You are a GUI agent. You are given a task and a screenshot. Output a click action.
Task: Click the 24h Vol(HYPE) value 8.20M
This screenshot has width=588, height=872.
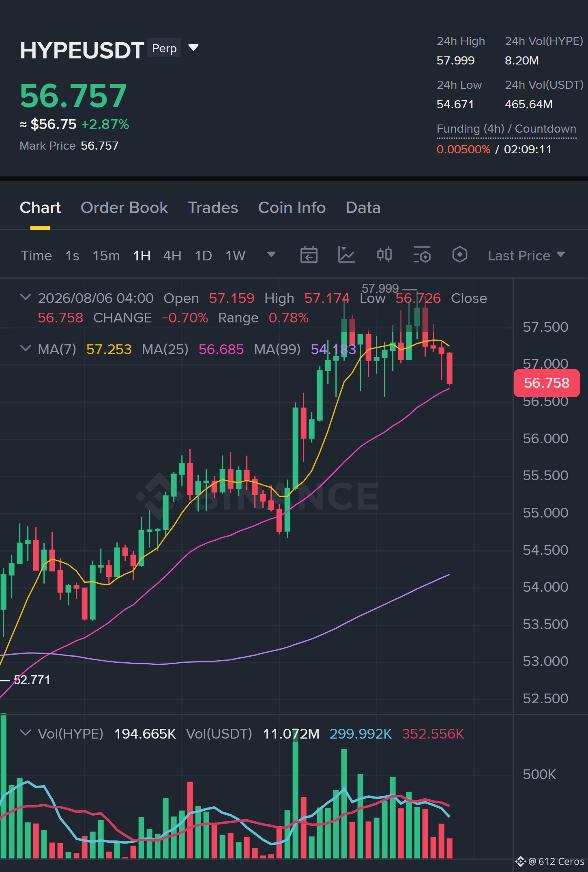click(x=521, y=60)
